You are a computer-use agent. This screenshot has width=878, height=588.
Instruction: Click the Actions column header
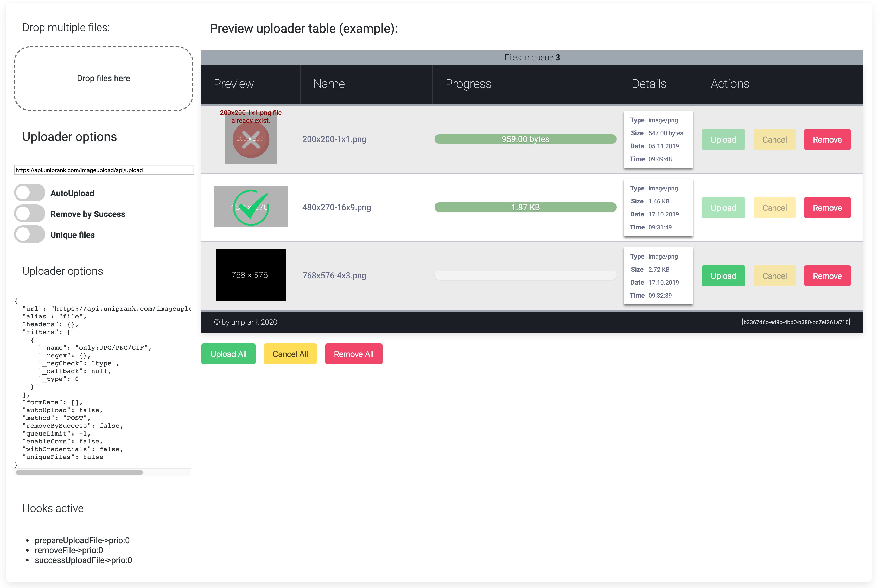[729, 84]
